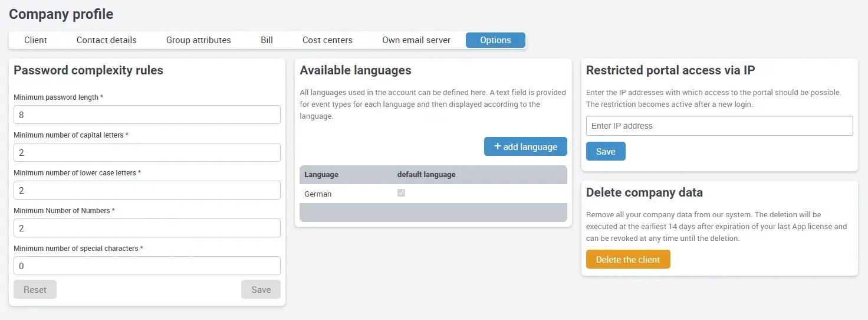Viewport: 868px width, 320px height.
Task: Select the Cost centers tab
Action: click(x=327, y=40)
